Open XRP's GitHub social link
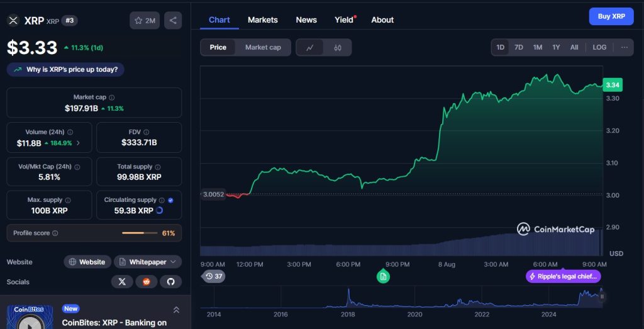Image resolution: width=644 pixels, height=329 pixels. (170, 282)
